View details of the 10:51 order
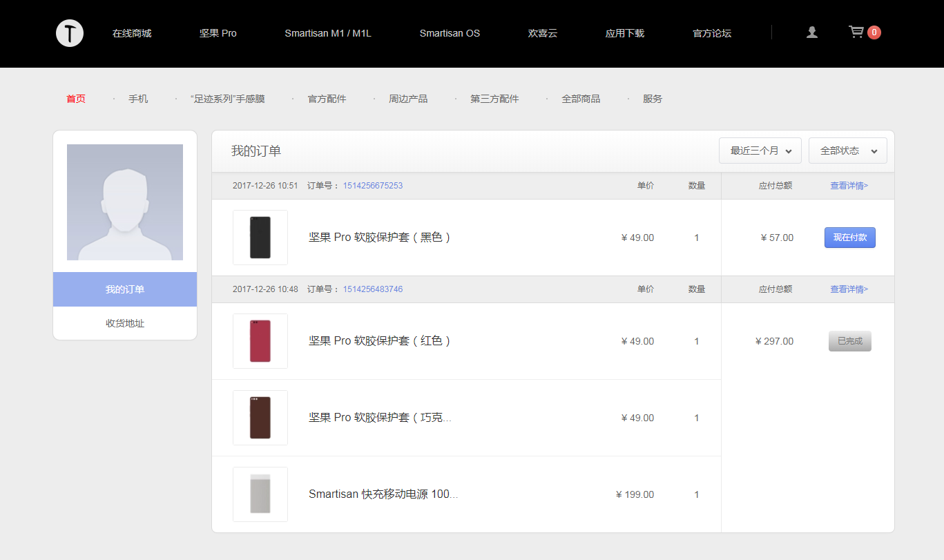 [849, 186]
